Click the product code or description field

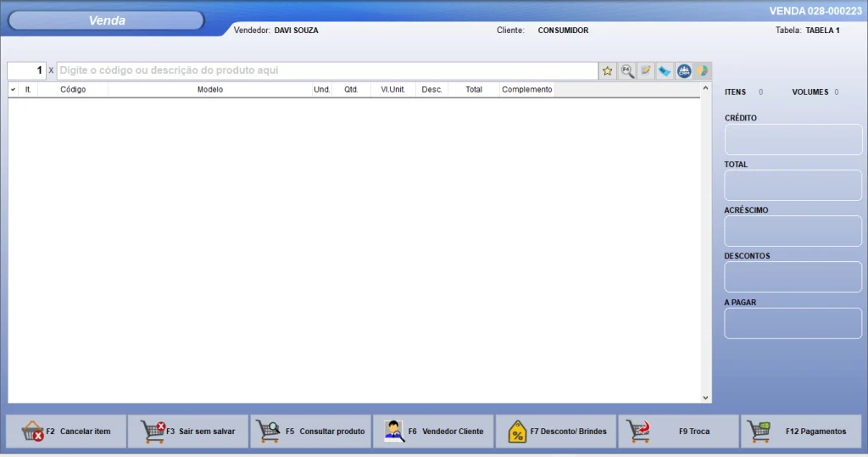pyautogui.click(x=326, y=70)
